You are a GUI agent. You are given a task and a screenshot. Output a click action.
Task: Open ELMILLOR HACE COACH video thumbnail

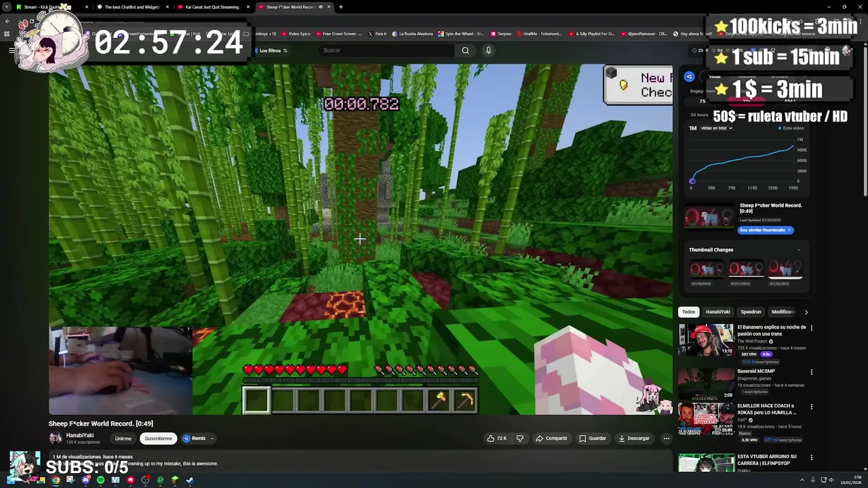pyautogui.click(x=706, y=418)
